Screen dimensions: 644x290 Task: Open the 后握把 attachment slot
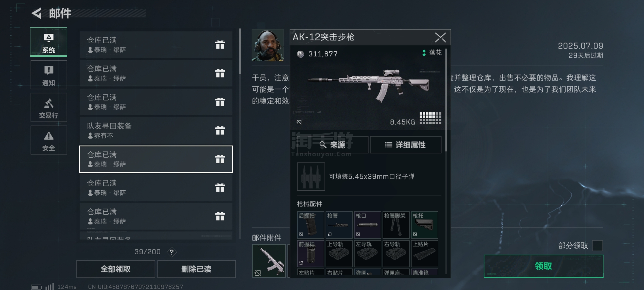click(x=311, y=225)
